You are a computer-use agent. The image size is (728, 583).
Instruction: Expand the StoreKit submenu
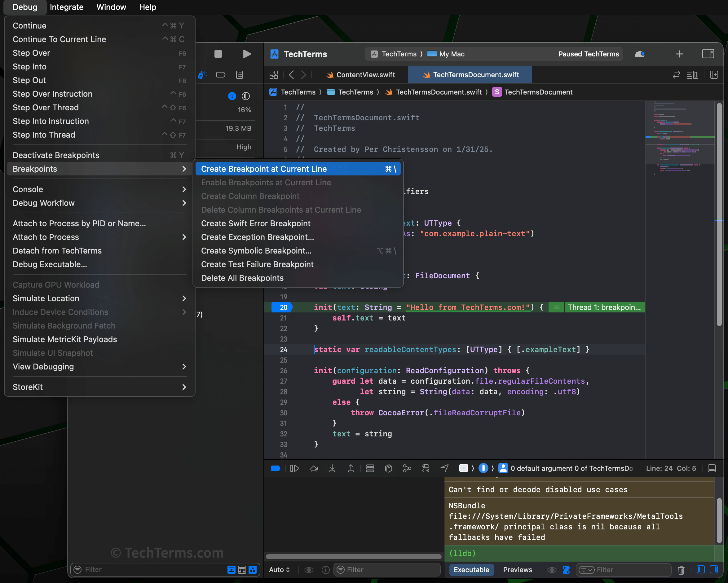(x=99, y=387)
